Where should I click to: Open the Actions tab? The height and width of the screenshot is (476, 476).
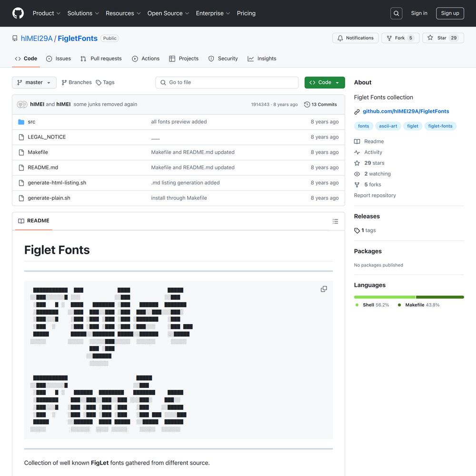tap(146, 59)
